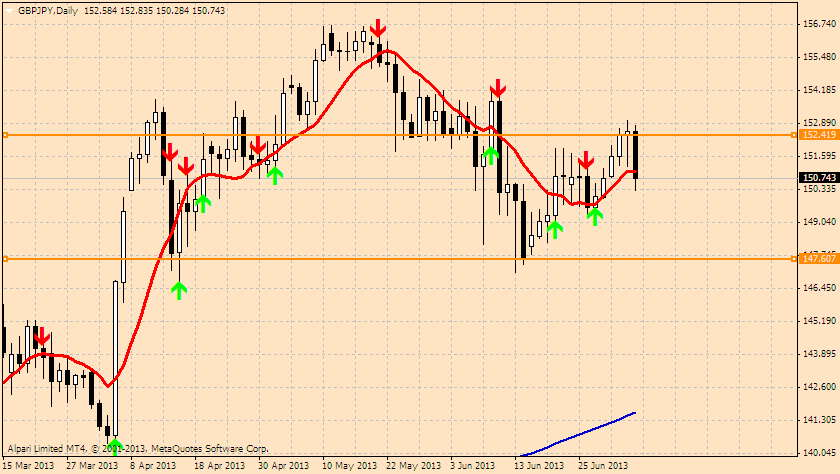Click the 25 Jun 2013 date label

point(603,465)
